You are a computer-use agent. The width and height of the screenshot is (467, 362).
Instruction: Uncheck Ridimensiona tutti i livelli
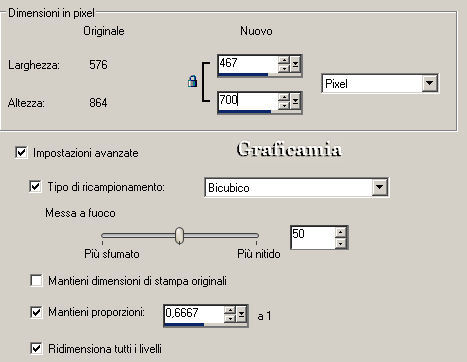coord(36,348)
